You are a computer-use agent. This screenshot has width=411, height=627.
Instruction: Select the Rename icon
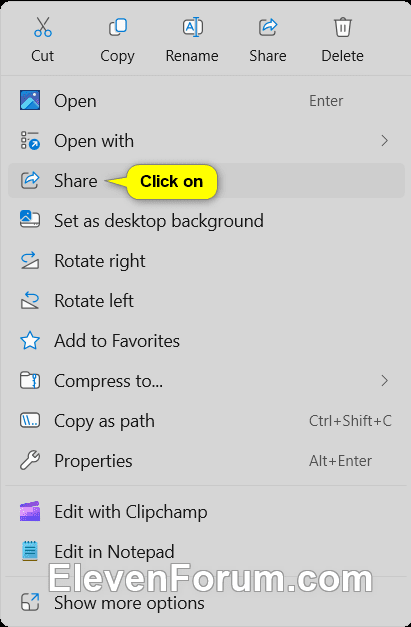(193, 27)
